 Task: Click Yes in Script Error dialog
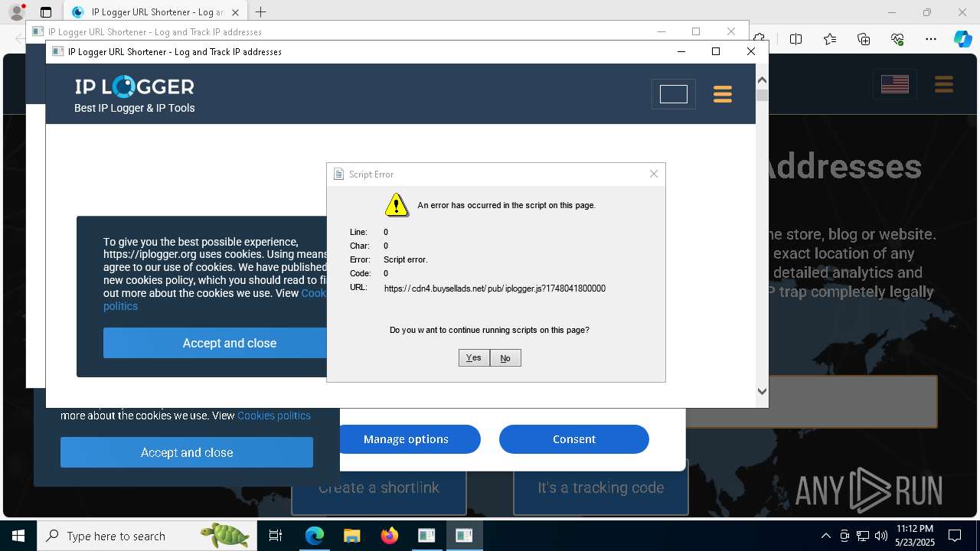(474, 357)
